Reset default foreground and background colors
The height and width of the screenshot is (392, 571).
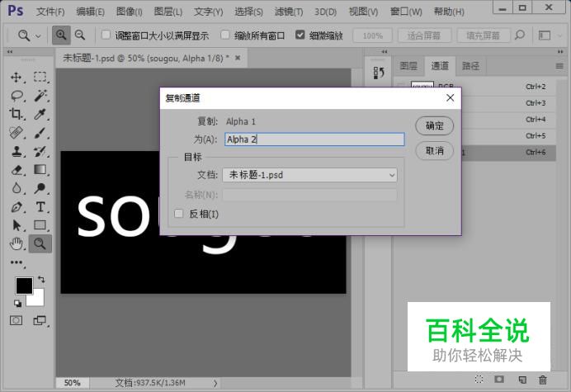point(17,303)
